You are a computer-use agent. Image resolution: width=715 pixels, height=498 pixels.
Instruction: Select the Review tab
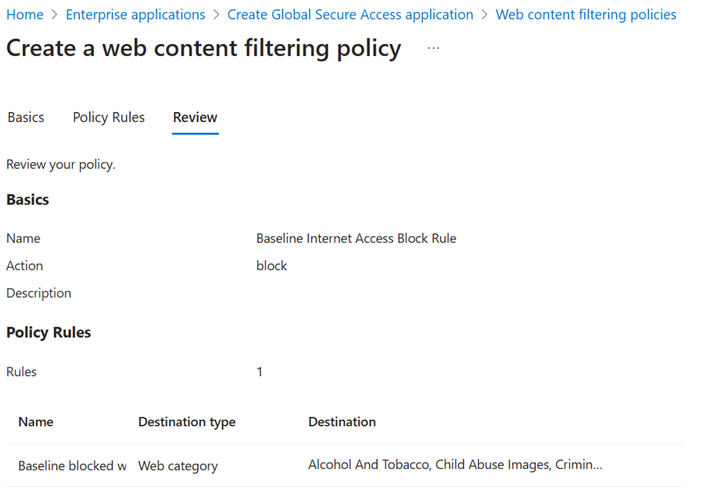click(195, 117)
